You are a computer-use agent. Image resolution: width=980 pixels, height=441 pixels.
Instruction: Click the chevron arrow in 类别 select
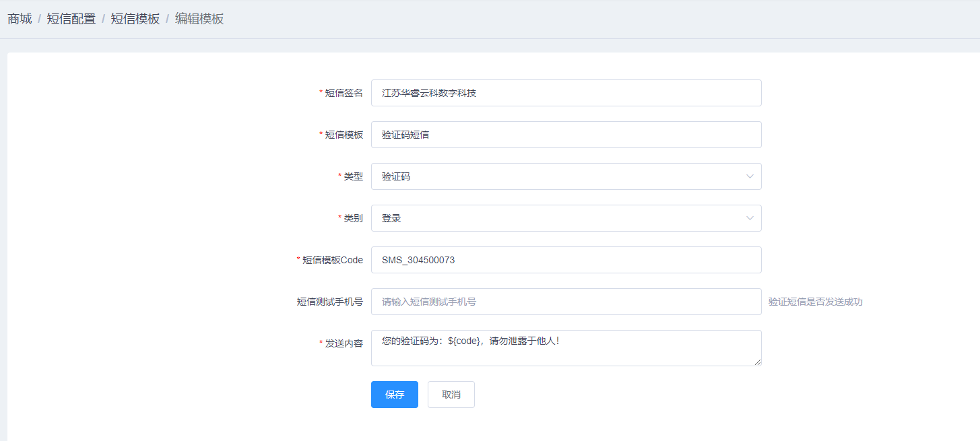750,218
